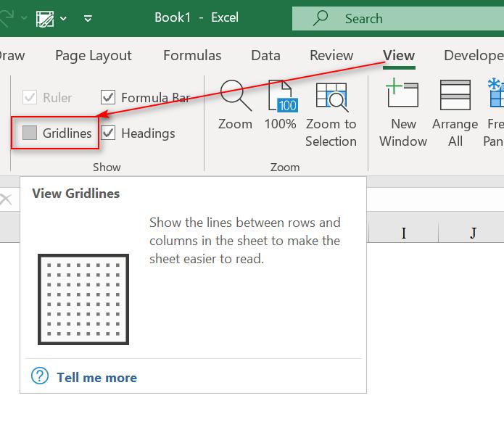Image resolution: width=504 pixels, height=422 pixels.
Task: Click the touch/mouse mode icon in title bar
Action: click(45, 19)
